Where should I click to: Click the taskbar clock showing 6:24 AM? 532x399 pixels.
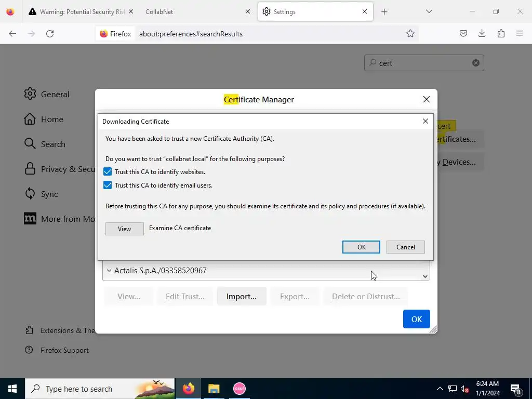[x=487, y=389]
